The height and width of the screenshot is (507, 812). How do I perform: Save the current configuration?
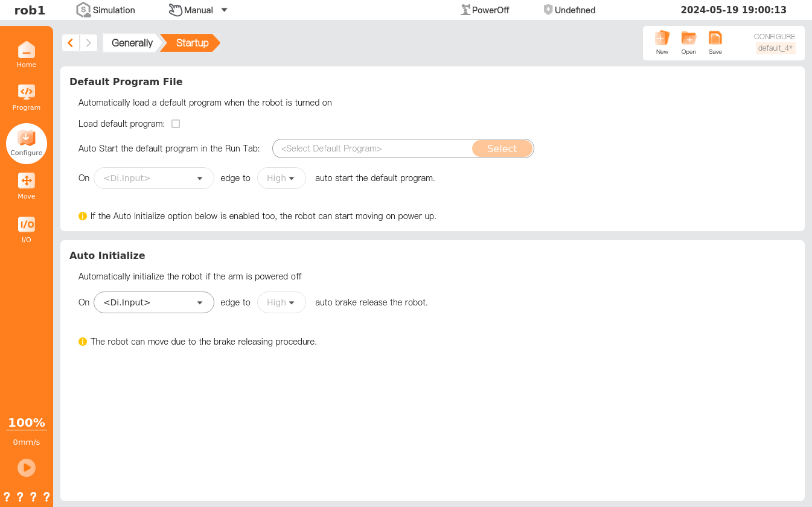coord(715,39)
